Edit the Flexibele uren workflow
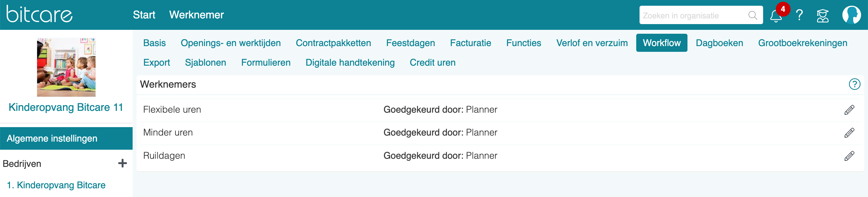The height and width of the screenshot is (197, 868). tap(849, 110)
